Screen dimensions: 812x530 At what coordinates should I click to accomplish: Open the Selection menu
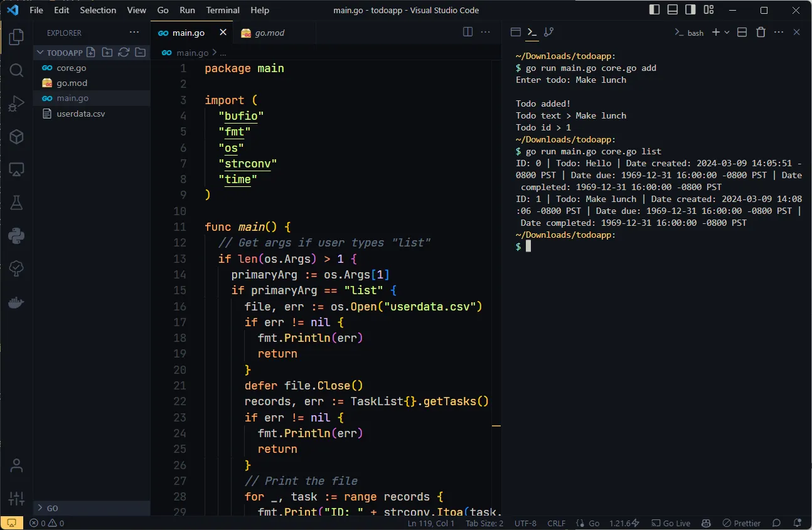point(98,10)
